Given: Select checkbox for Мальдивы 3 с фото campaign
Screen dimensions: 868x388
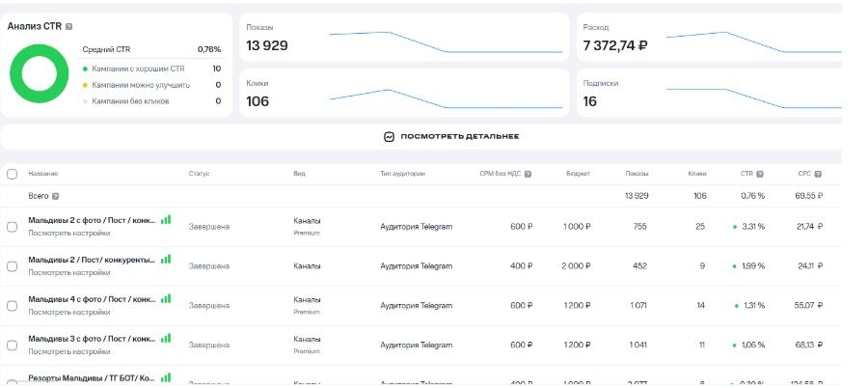Looking at the screenshot, I should click(12, 345).
